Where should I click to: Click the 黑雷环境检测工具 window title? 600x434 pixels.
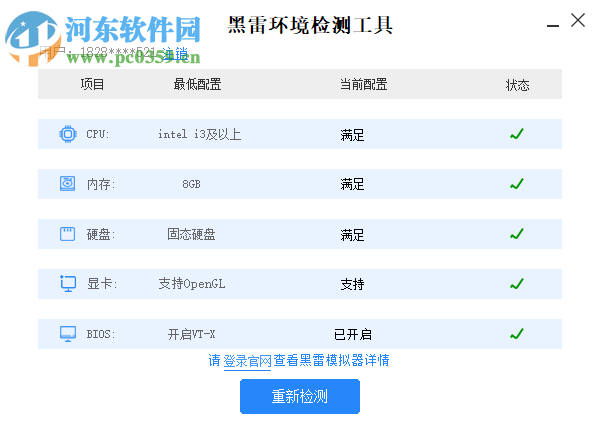pos(310,25)
